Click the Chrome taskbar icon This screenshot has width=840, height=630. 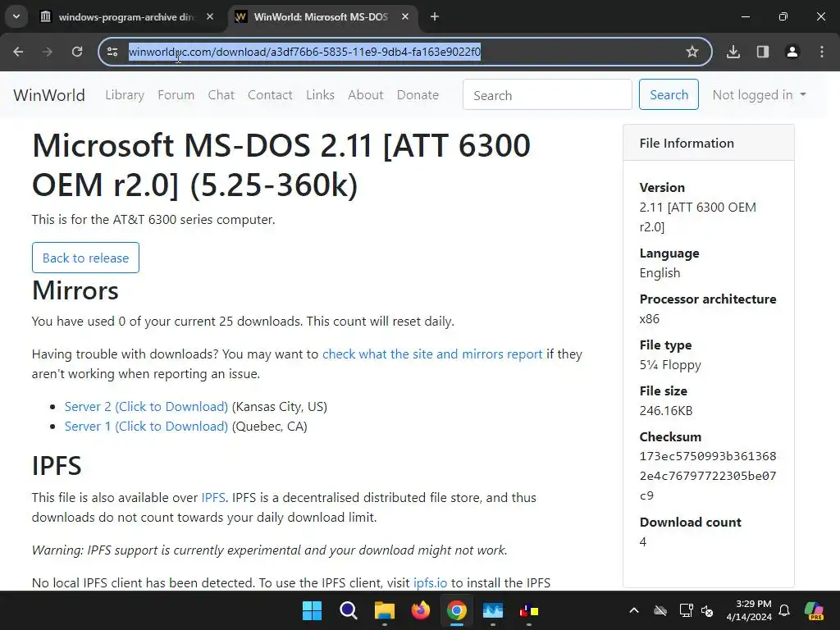[x=456, y=610]
